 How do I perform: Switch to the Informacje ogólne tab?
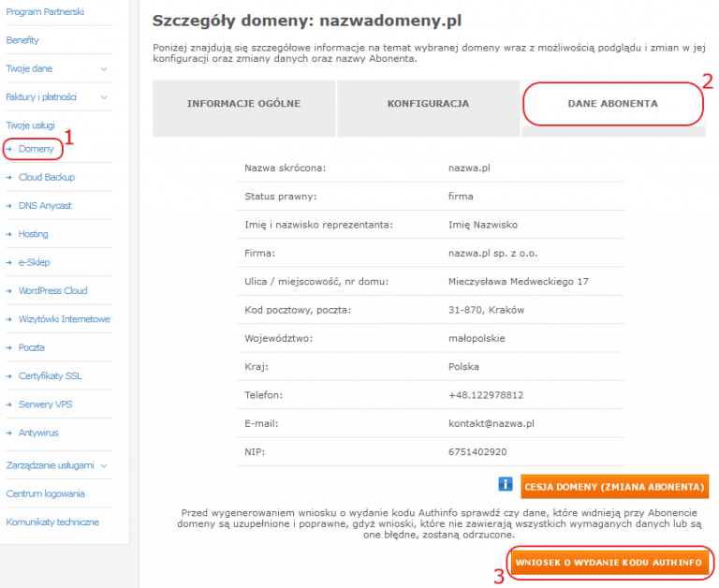[x=243, y=103]
